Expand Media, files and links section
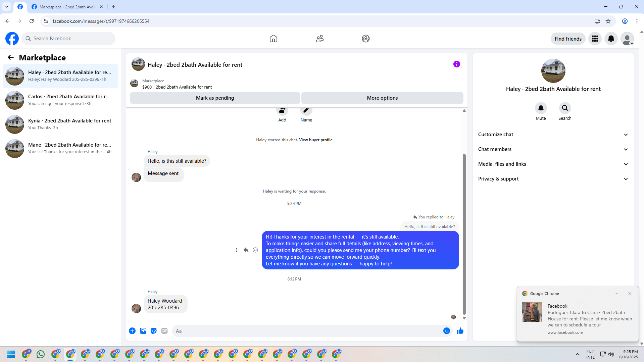This screenshot has width=644, height=362. click(553, 164)
